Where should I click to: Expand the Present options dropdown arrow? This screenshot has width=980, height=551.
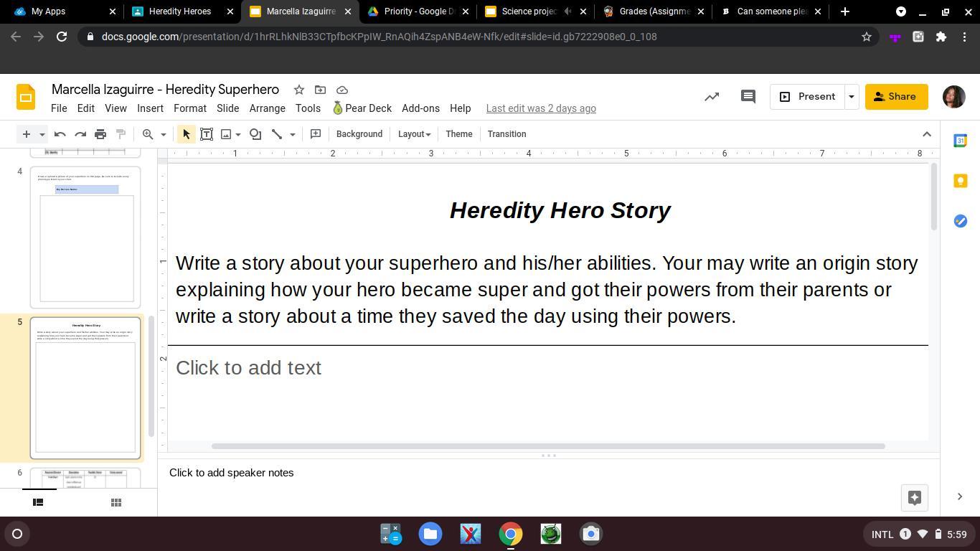point(851,97)
